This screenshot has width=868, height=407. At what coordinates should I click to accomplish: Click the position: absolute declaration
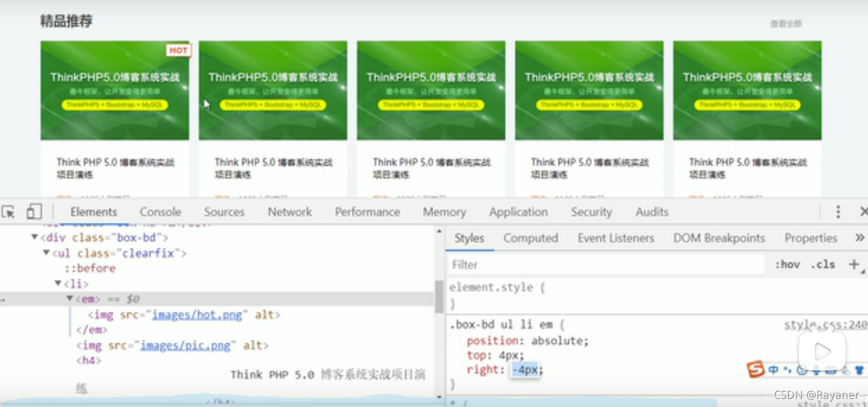click(x=527, y=341)
